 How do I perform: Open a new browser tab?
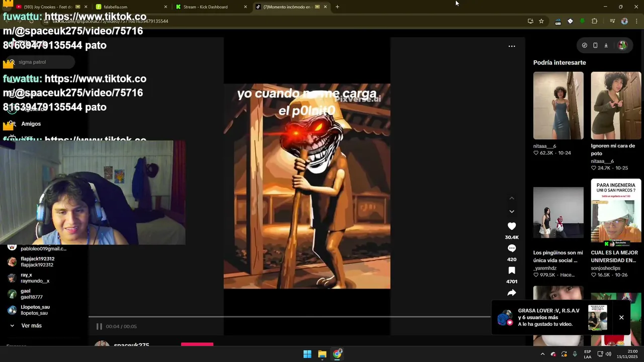pos(337,7)
